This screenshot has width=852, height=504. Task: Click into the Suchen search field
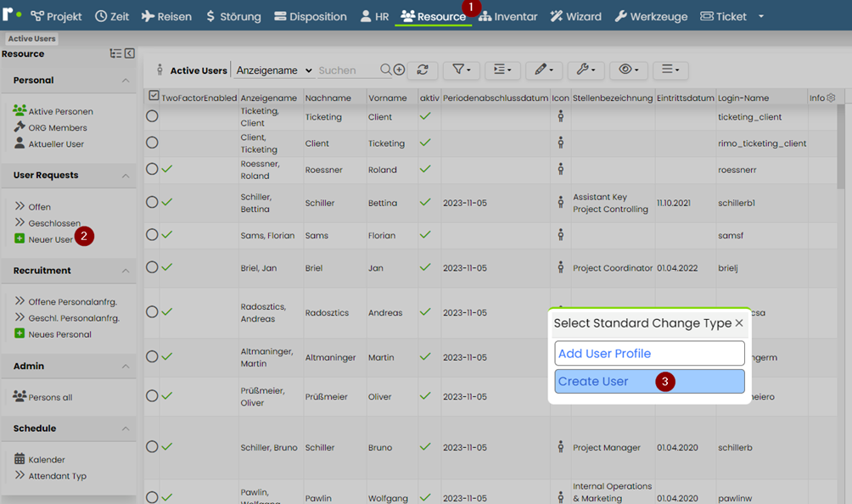(x=348, y=70)
